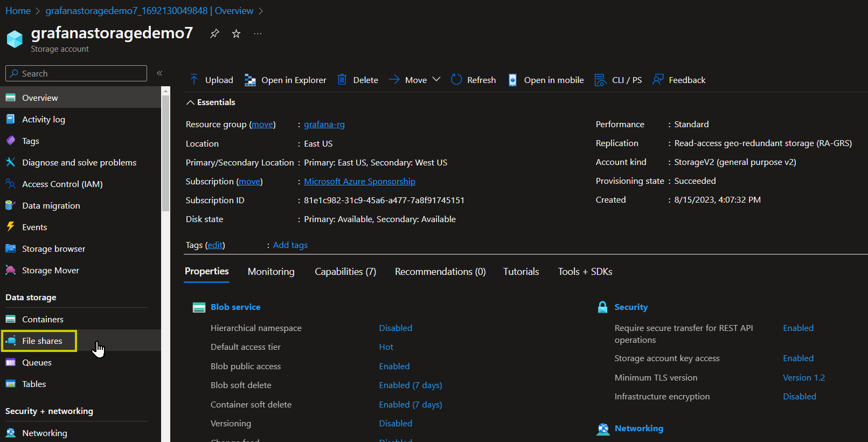
Task: Open the grafana-rg resource group link
Action: pyautogui.click(x=324, y=125)
